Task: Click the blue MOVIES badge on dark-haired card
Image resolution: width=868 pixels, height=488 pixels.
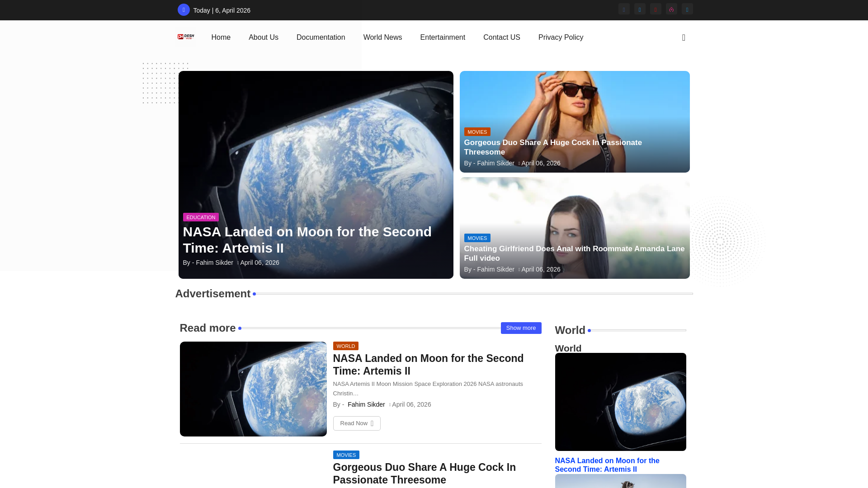Action: click(477, 238)
